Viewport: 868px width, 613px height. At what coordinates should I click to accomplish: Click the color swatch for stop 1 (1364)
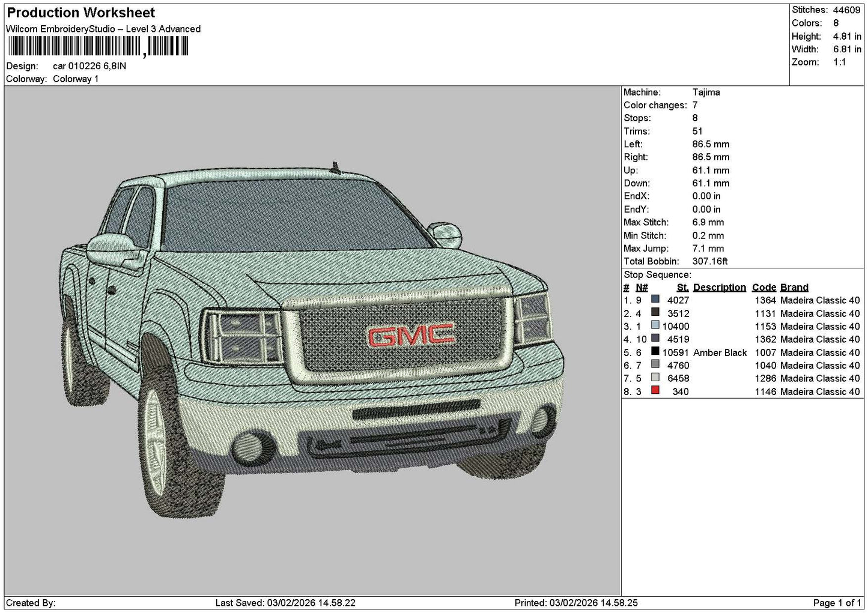(x=655, y=300)
